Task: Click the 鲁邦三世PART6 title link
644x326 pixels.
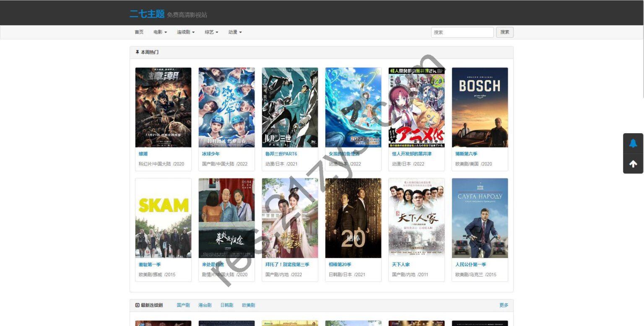Action: pos(281,154)
